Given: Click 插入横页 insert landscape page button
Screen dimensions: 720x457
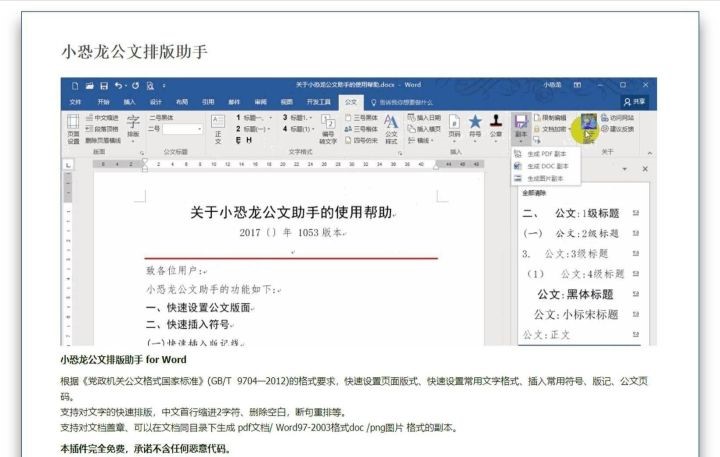Looking at the screenshot, I should (424, 129).
